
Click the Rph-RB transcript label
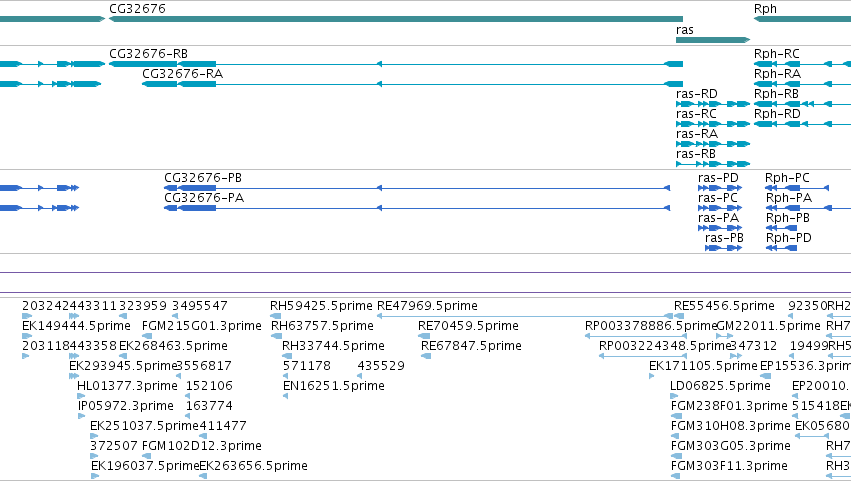coord(776,94)
